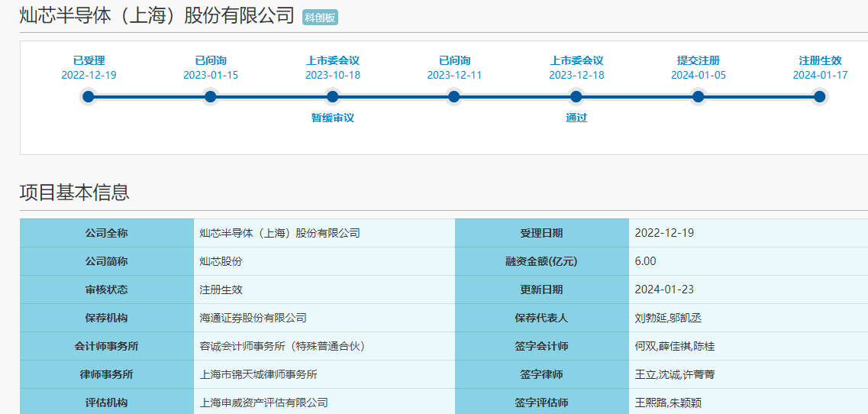Click the 注册生效 2024-01-17 timeline node

(820, 97)
